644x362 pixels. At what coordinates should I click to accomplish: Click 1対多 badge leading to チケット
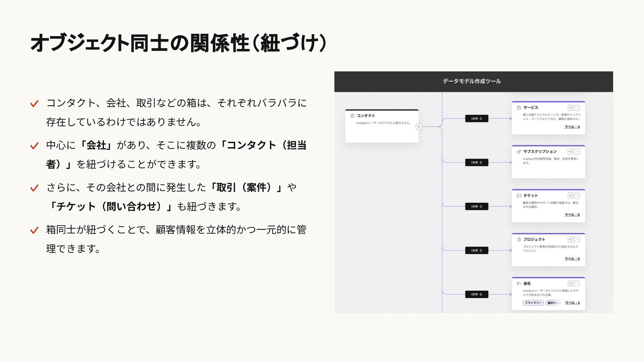(476, 206)
